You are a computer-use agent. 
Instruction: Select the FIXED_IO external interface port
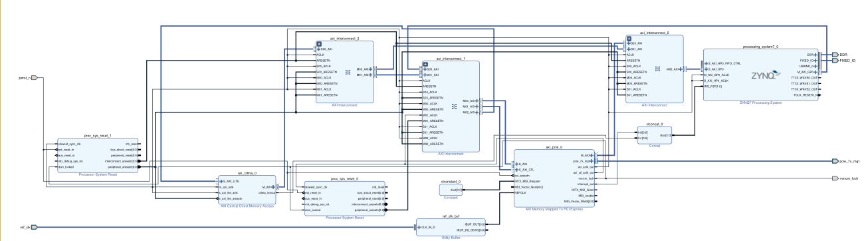[835, 61]
